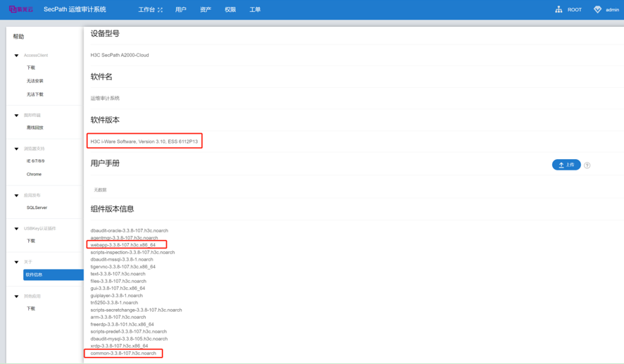The width and height of the screenshot is (624, 364).
Task: Click xrdp-3.3.8-107.h3c.x86_64 entry
Action: coord(119,346)
